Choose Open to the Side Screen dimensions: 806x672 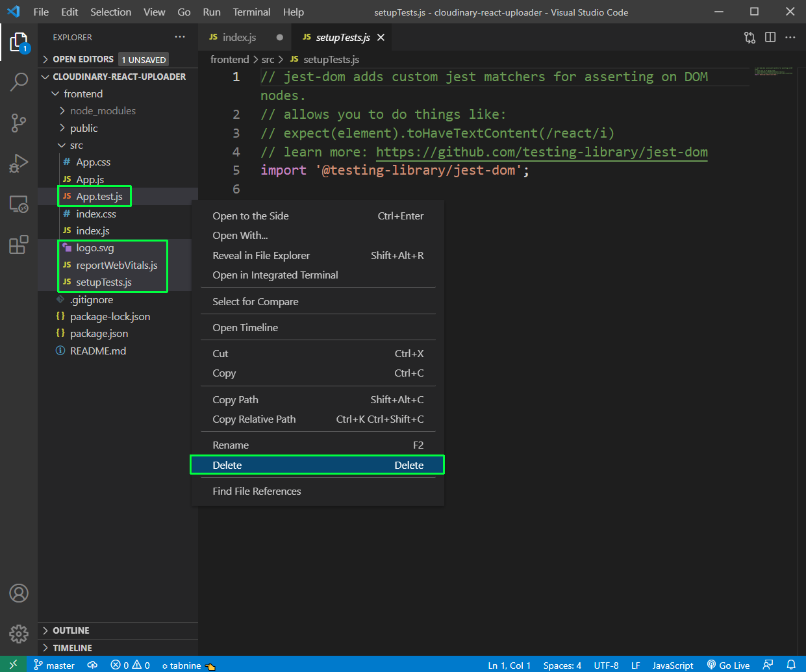(x=318, y=216)
